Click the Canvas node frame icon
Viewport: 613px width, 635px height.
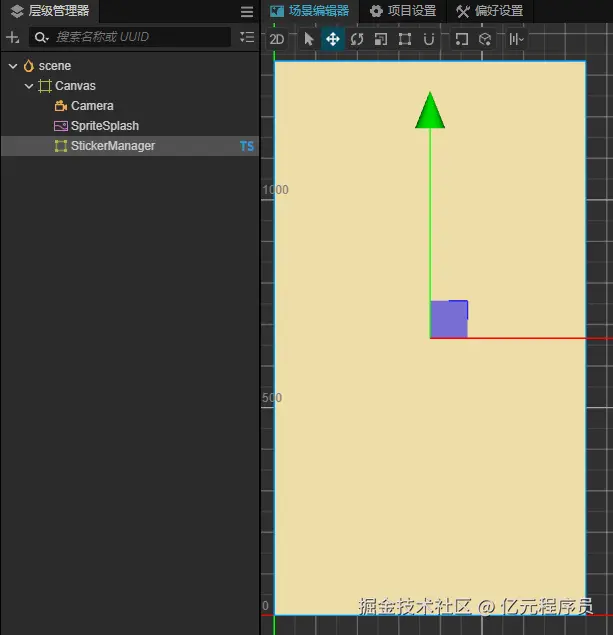pyautogui.click(x=45, y=86)
